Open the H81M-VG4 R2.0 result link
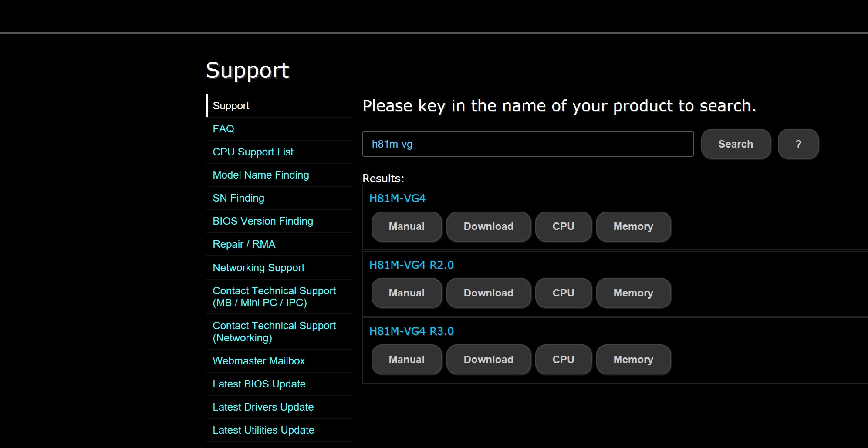This screenshot has height=448, width=868. [412, 265]
